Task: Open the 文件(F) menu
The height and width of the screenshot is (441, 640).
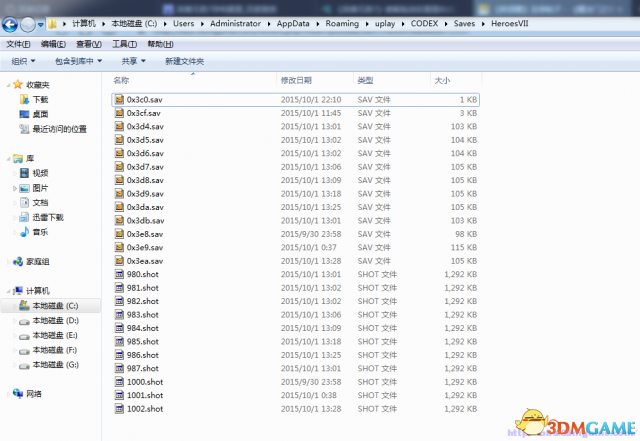Action: 18,44
